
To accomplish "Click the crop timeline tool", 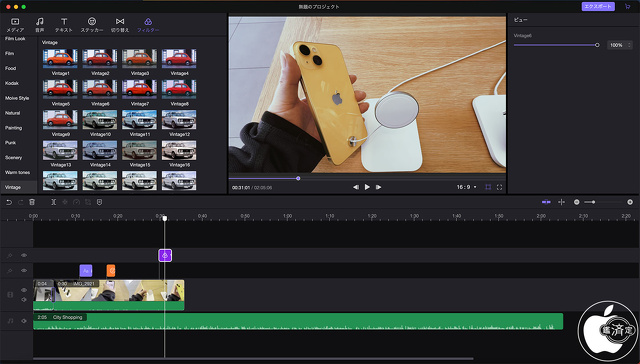I will 88,202.
